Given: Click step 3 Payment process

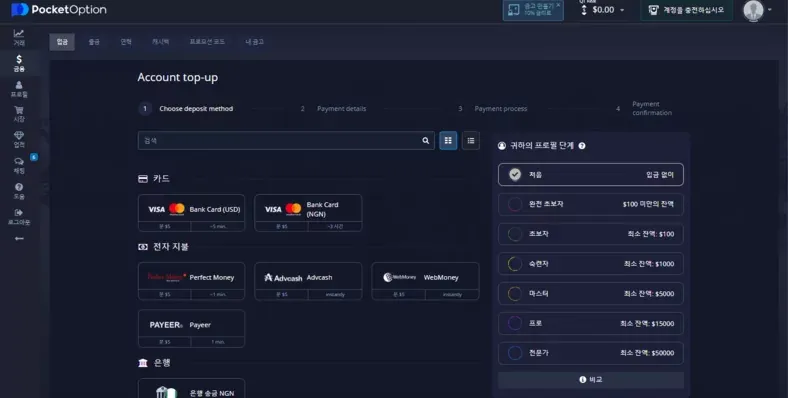Looking at the screenshot, I should [492, 109].
